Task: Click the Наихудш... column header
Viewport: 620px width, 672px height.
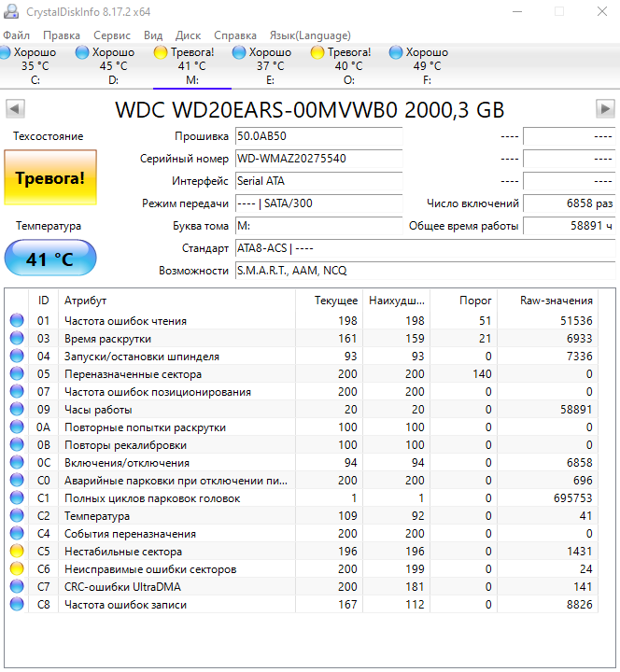Action: 397,301
